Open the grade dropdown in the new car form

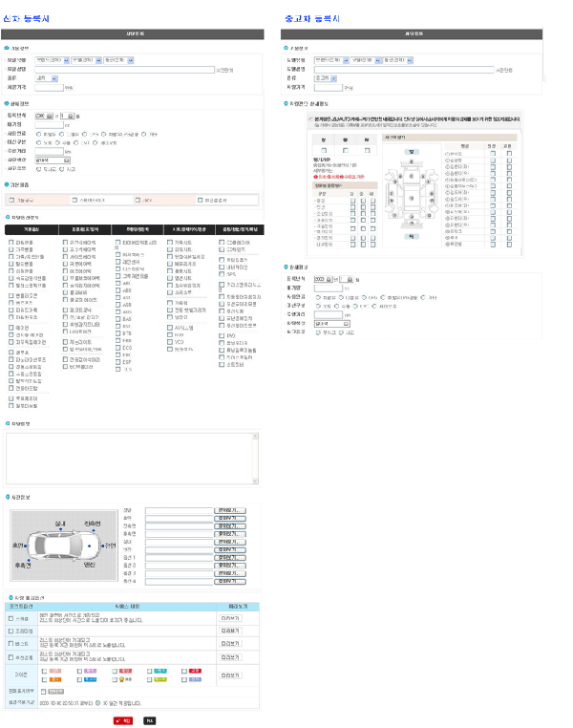click(x=118, y=60)
